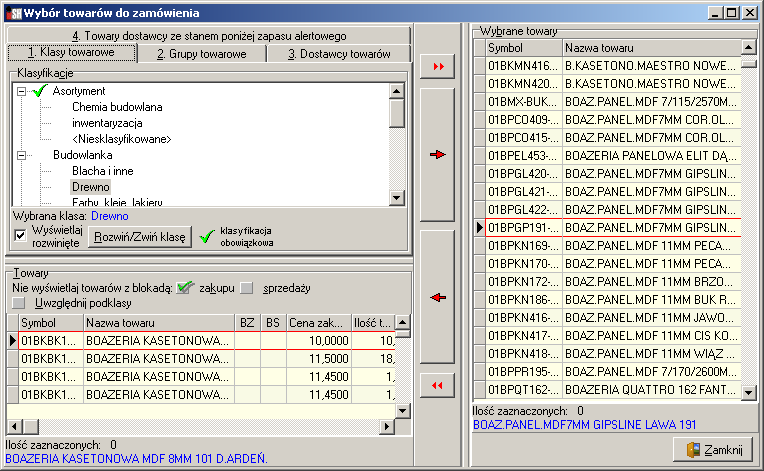Switch to 2. Grupy towarowe tab
Image resolution: width=764 pixels, height=471 pixels.
[202, 54]
